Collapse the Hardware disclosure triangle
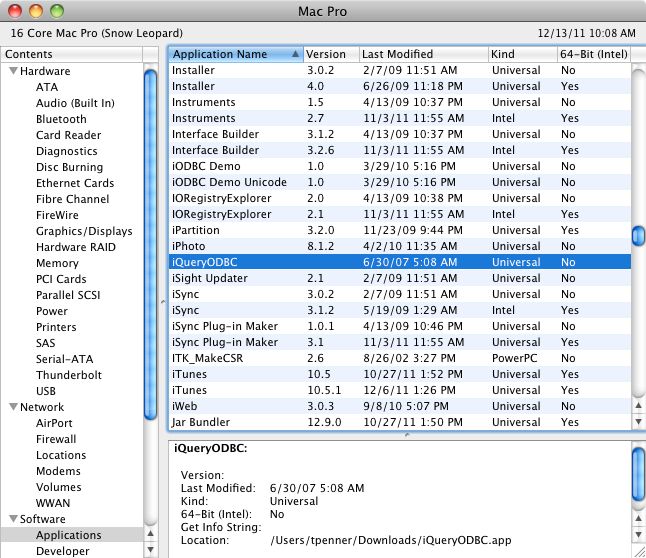646x558 pixels. point(13,71)
